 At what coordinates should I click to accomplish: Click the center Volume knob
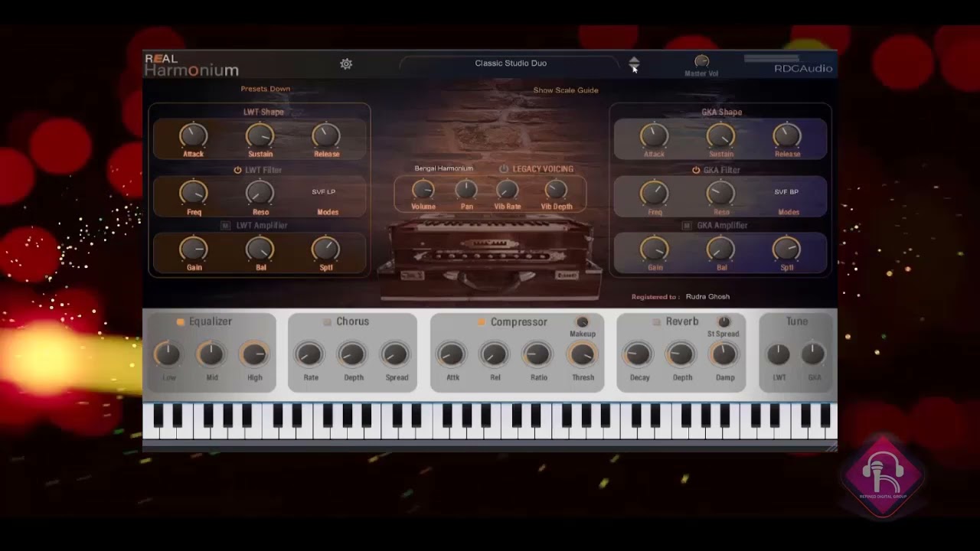423,190
